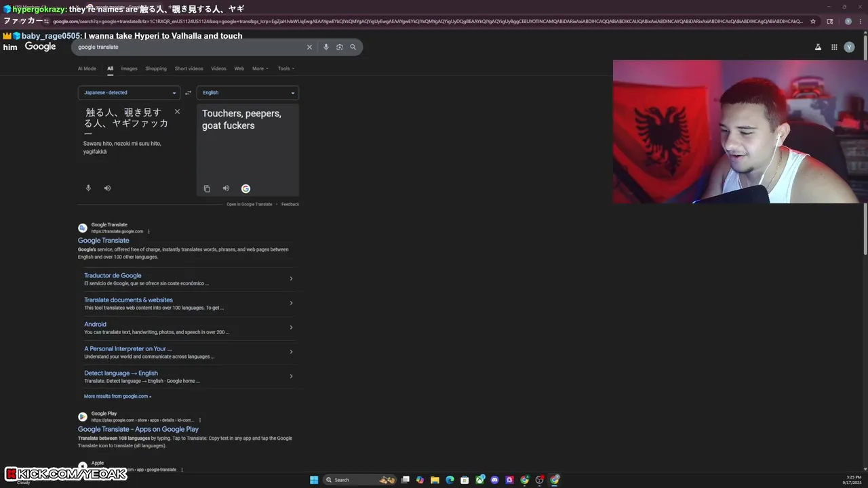
Task: Switch to the Short videos tab
Action: tap(189, 68)
